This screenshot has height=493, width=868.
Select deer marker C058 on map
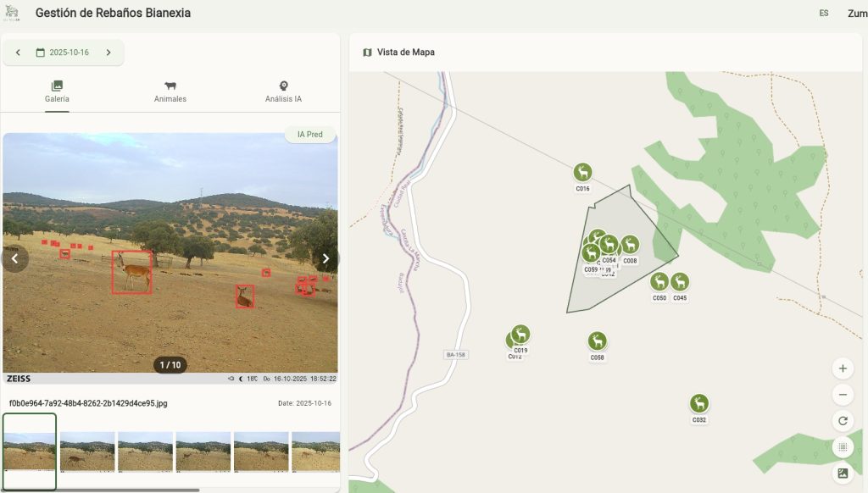click(597, 341)
